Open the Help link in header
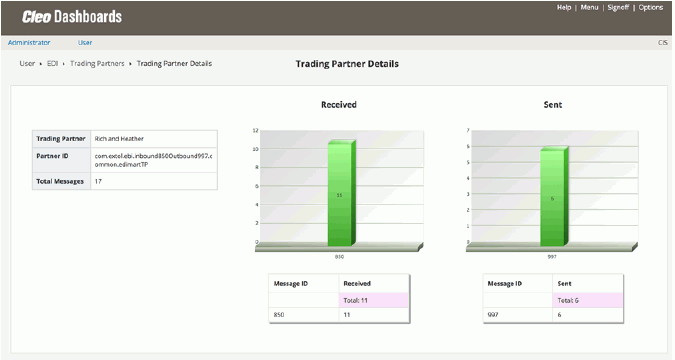 564,7
